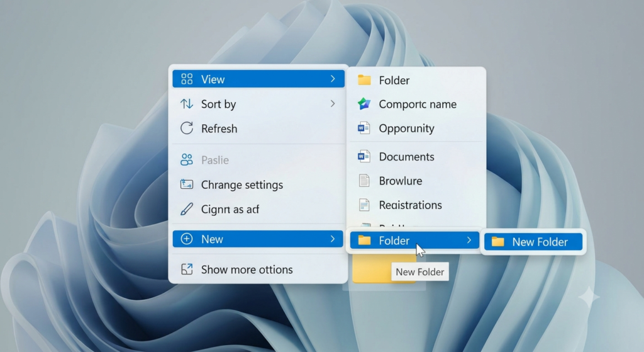Click the document icon beside Reaistrations

[364, 205]
